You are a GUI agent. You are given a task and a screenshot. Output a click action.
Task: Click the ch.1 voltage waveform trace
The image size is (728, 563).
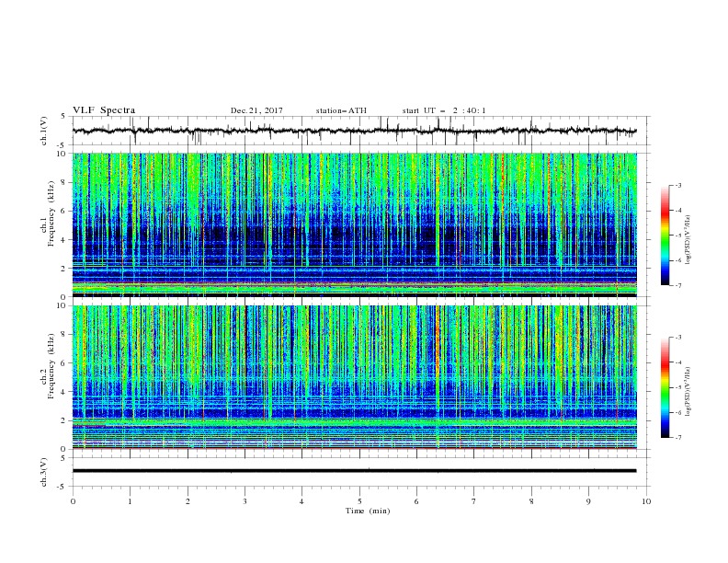(x=354, y=131)
